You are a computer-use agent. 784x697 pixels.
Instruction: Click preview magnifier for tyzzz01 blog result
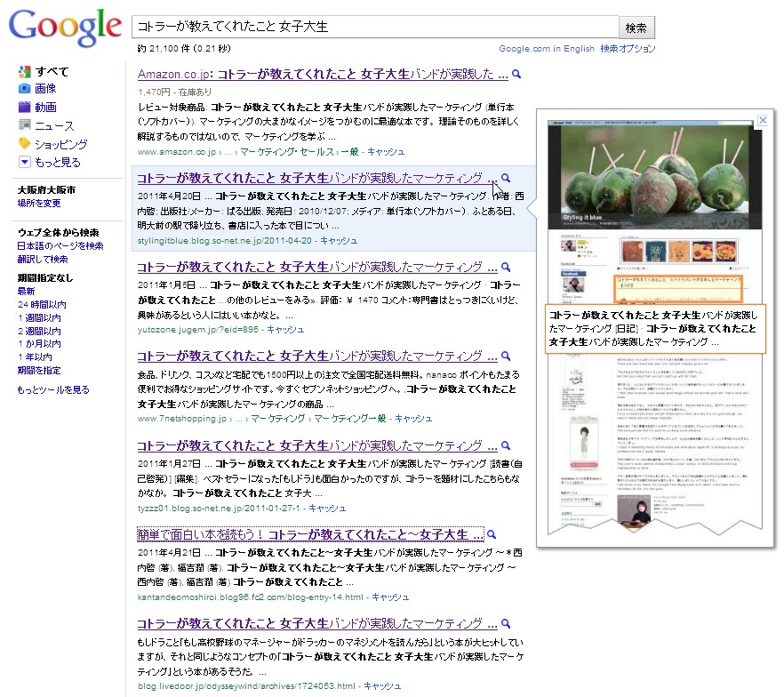[x=506, y=445]
